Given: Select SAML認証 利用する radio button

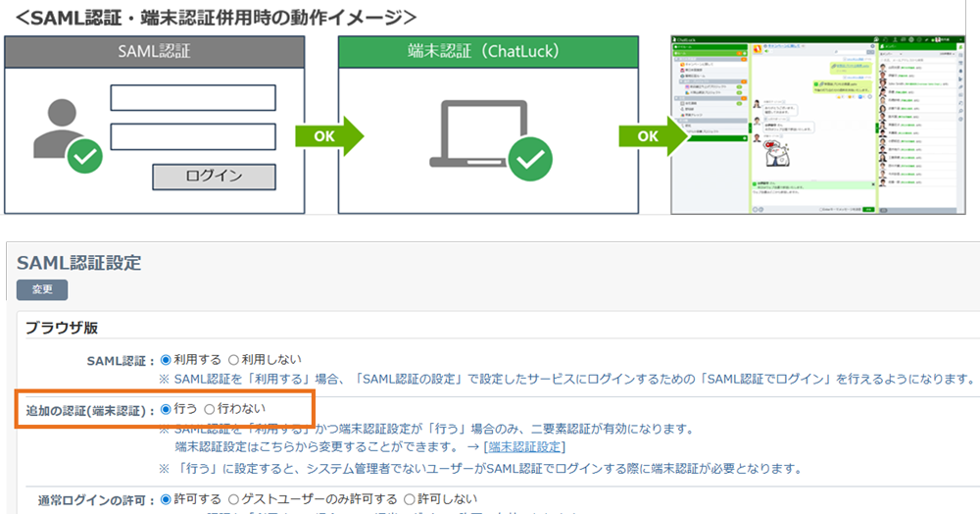Looking at the screenshot, I should click(166, 360).
